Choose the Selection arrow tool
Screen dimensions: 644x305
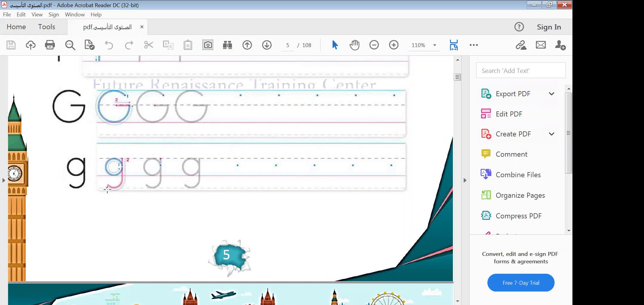click(335, 45)
